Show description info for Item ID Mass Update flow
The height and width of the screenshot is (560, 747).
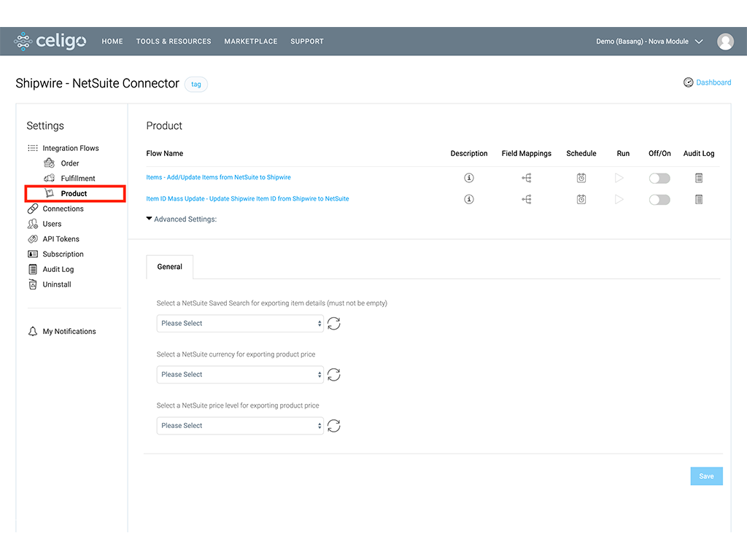[469, 199]
